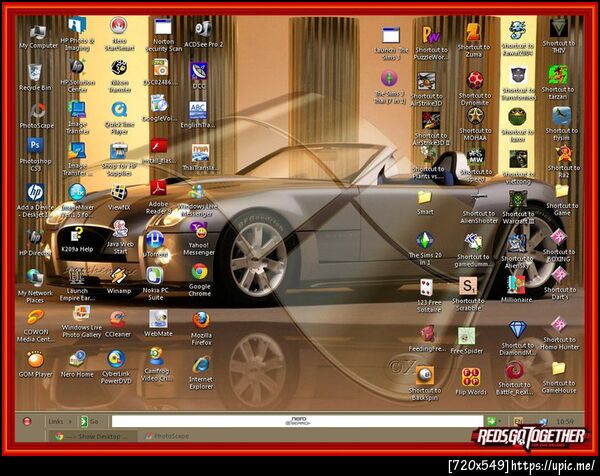Viewport: 600px width, 476px height.
Task: Switch to the Show Desktop taskbar item
Action: pos(91,436)
